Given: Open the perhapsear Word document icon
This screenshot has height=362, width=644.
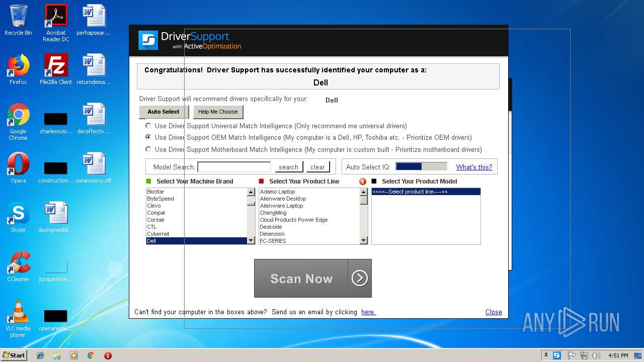Looking at the screenshot, I should click(94, 20).
